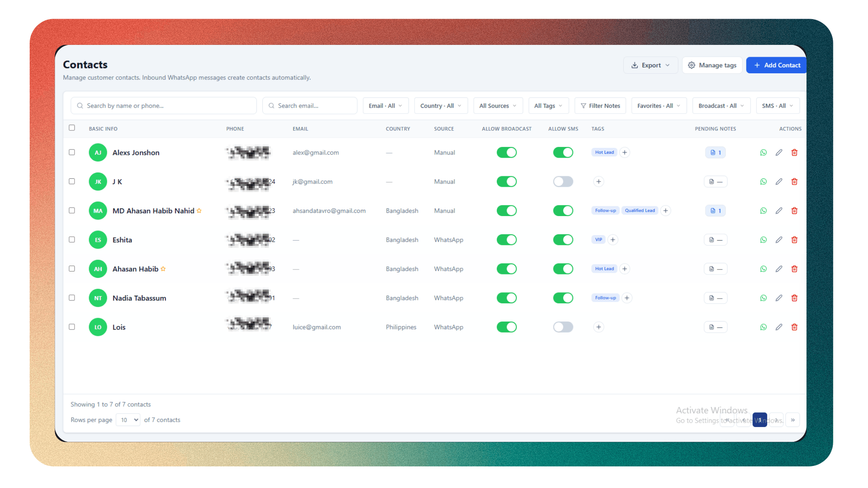Click email alex@gmail.com
Viewport: 868px width, 488px height.
(316, 152)
